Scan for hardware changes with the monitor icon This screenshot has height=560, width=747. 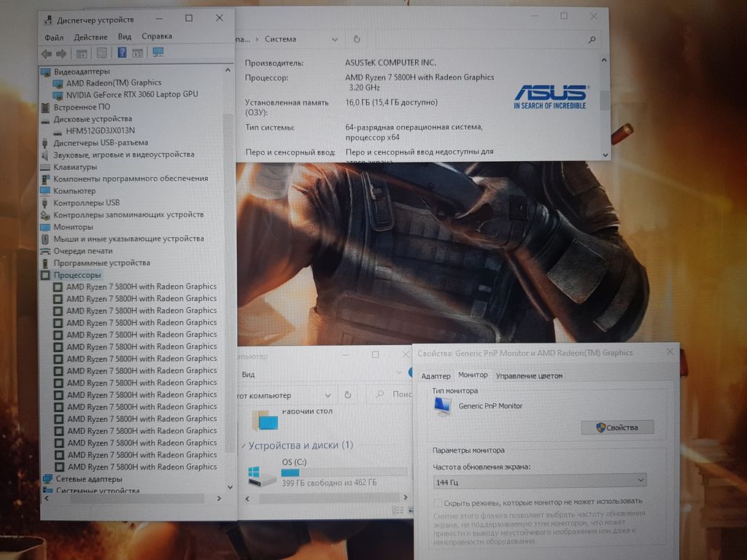pyautogui.click(x=158, y=52)
